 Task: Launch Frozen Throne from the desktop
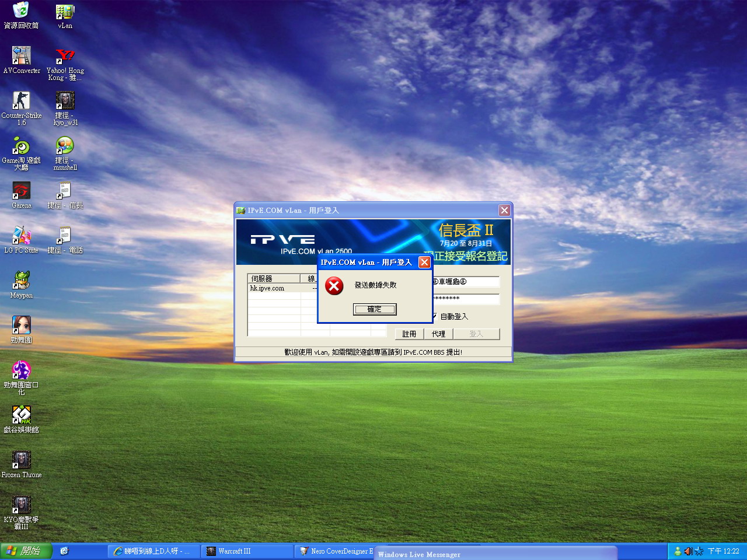click(22, 465)
